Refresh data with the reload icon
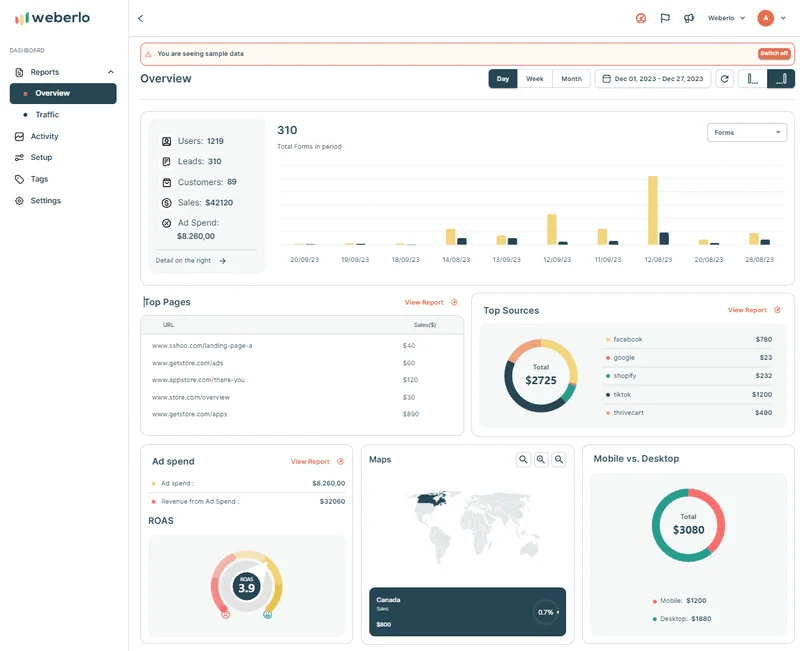This screenshot has height=651, width=800. 724,78
